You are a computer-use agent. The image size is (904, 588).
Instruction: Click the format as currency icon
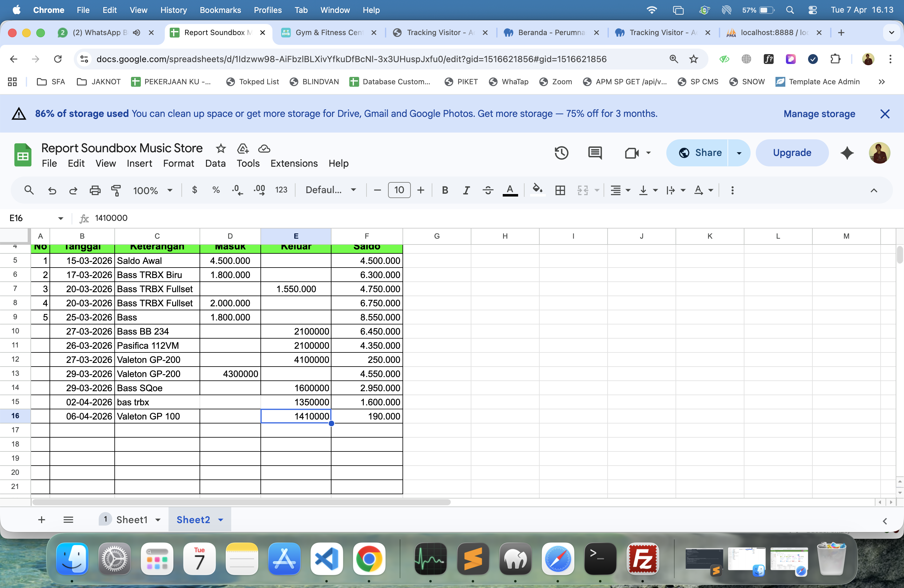194,190
